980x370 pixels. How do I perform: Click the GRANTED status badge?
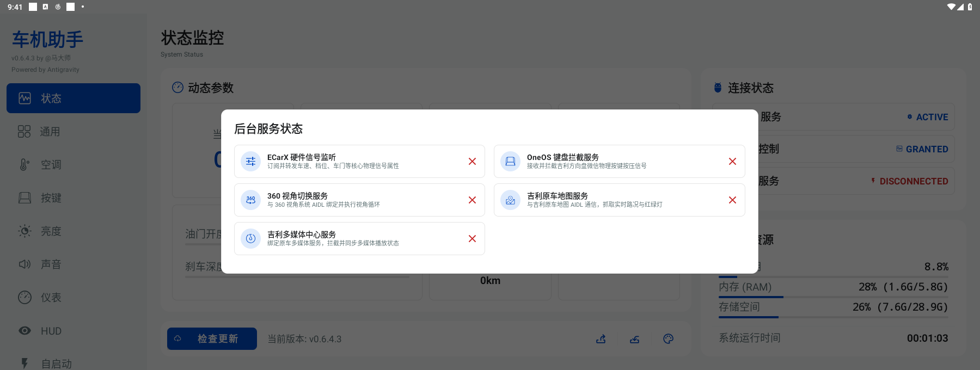tap(922, 149)
